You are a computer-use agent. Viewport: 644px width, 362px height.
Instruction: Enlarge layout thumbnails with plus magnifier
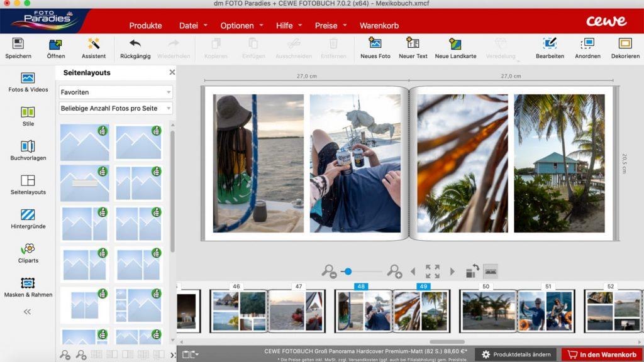[x=81, y=354]
